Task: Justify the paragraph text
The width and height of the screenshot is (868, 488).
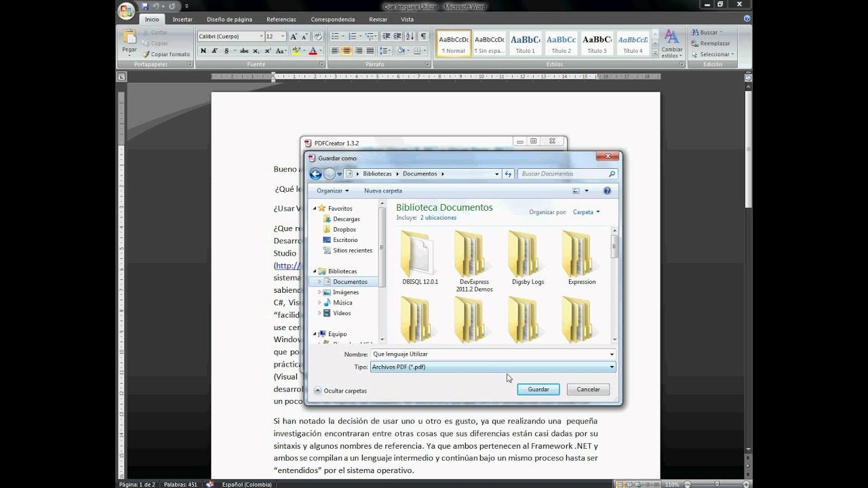Action: coord(370,51)
